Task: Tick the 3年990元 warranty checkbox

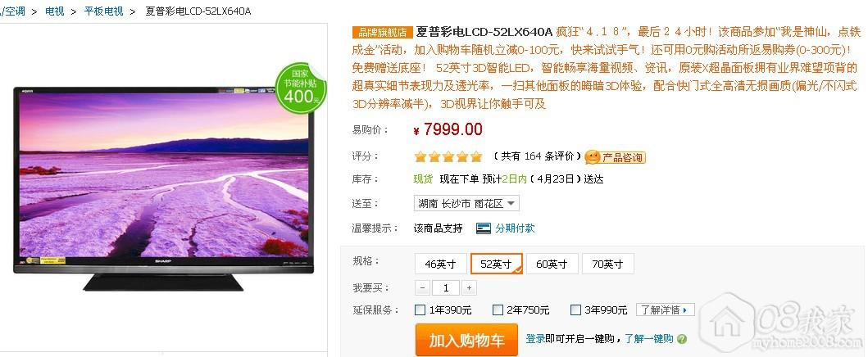Action: pyautogui.click(x=575, y=310)
